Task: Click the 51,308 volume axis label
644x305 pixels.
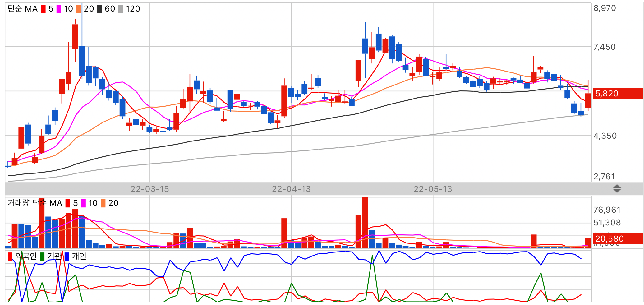Action: click(607, 223)
